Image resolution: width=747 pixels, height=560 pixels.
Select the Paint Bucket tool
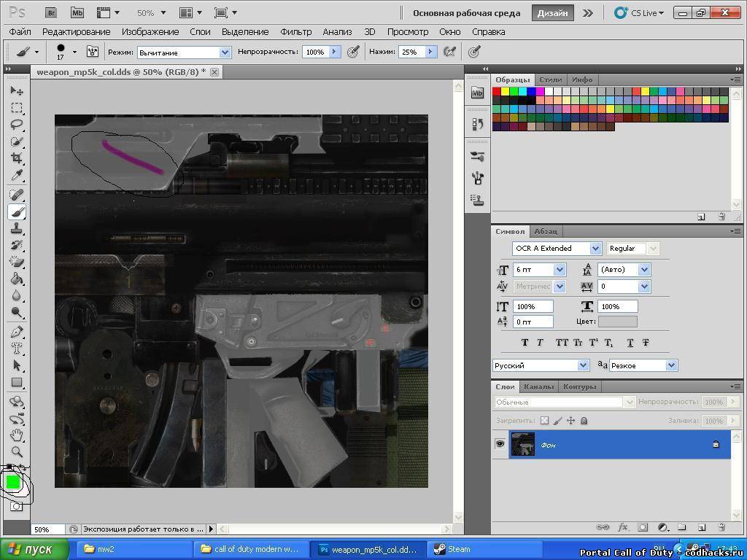(17, 279)
